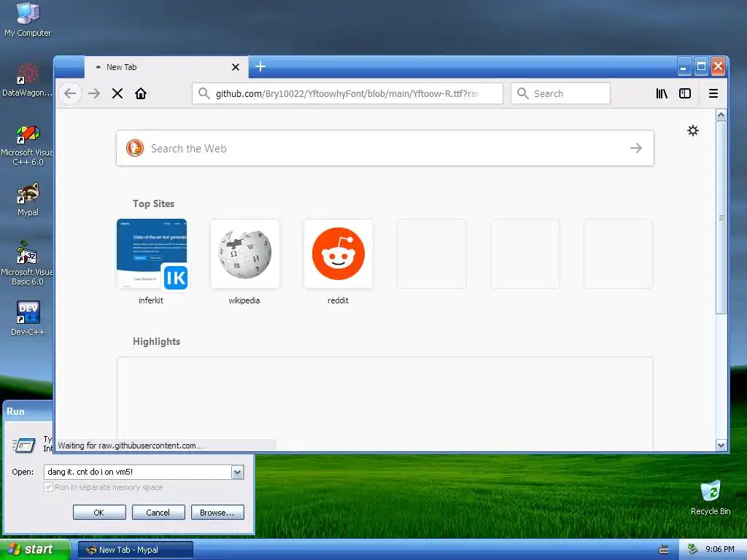
Task: Launch the Dev-C++ desktop shortcut
Action: (28, 318)
